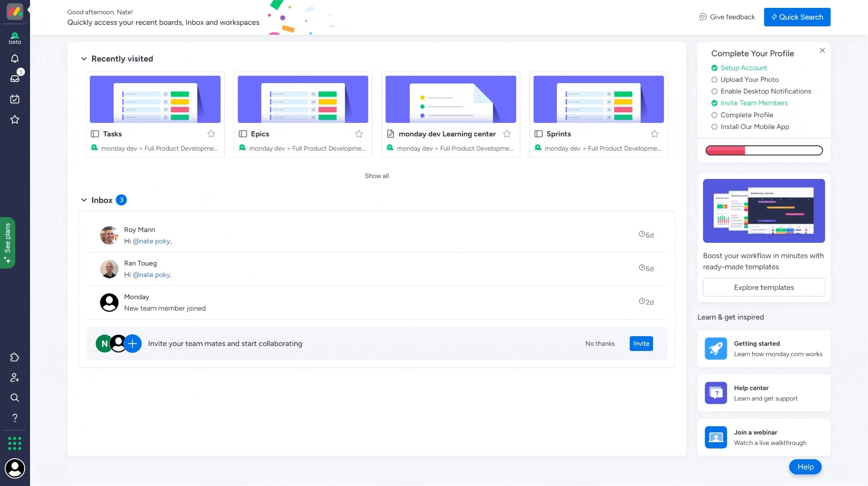Star the Tasks board as favorite
Viewport: 868px width, 486px height.
pyautogui.click(x=211, y=134)
